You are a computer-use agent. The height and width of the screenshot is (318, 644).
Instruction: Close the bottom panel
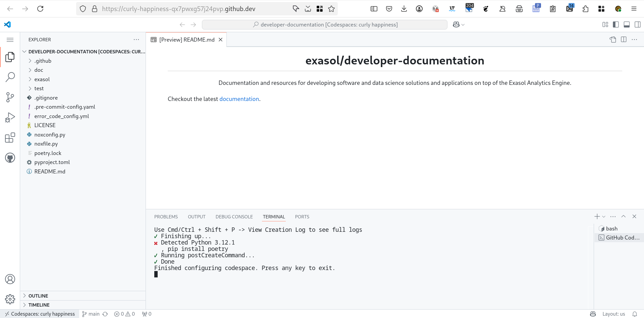tap(634, 217)
